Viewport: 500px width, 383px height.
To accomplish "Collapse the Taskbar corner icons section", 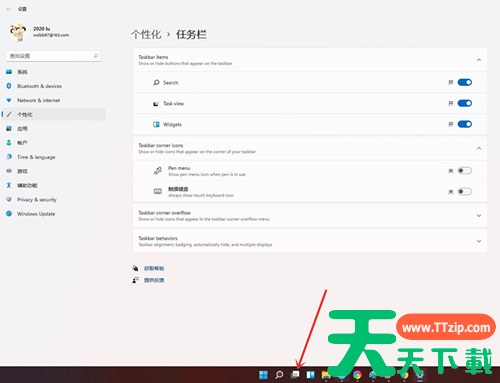I will coord(479,148).
